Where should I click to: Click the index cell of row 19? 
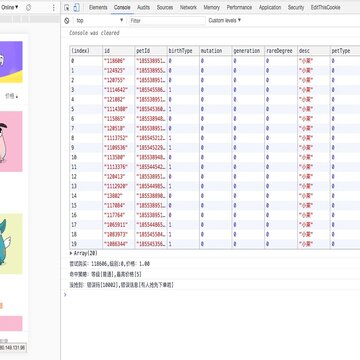coord(86,244)
